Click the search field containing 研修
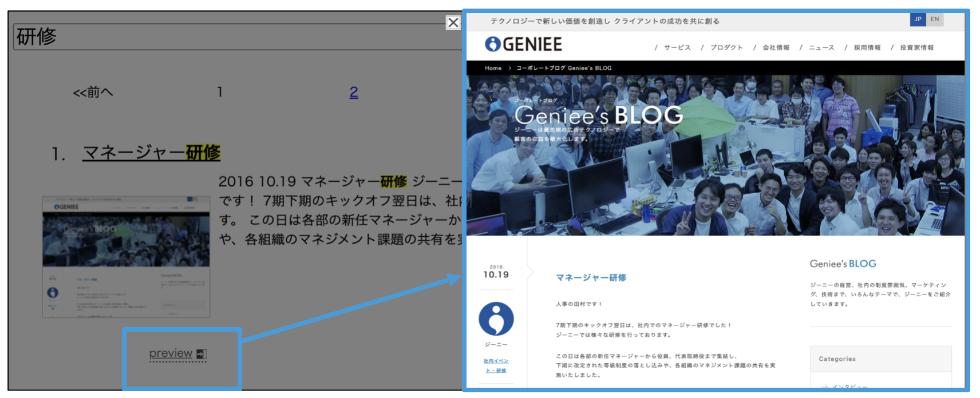Image resolution: width=980 pixels, height=398 pixels. tap(238, 37)
